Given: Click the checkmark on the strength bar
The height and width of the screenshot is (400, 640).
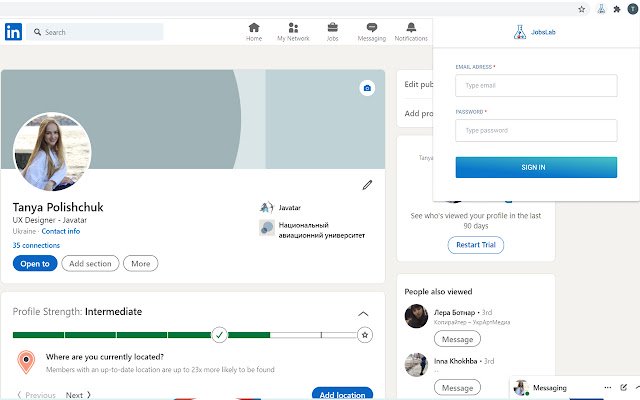Looking at the screenshot, I should click(x=219, y=335).
